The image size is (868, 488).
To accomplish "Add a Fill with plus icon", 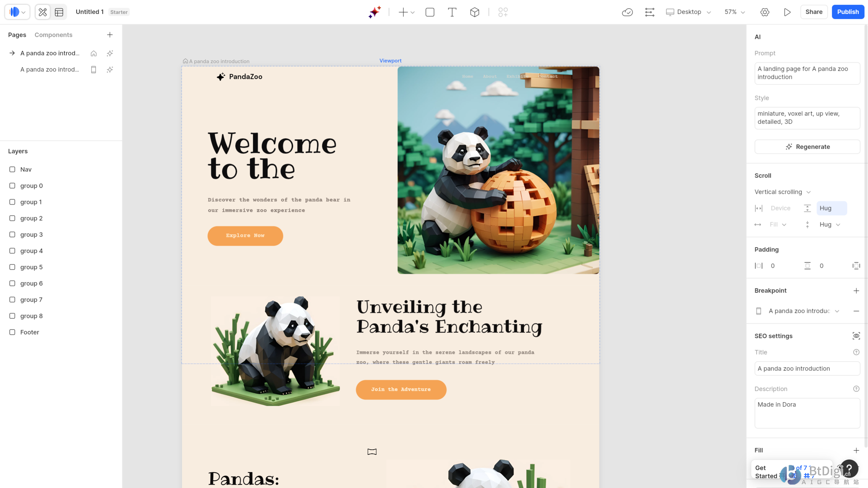I will [x=856, y=450].
